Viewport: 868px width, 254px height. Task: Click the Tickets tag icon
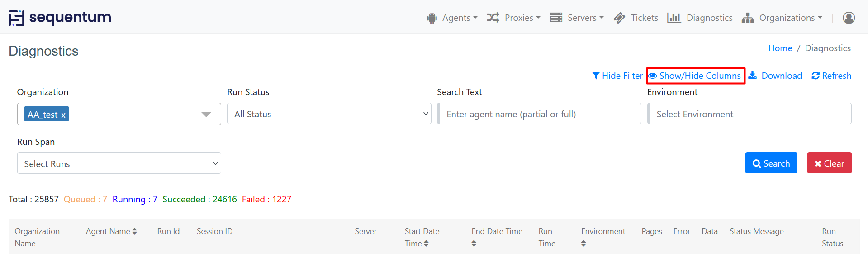(x=619, y=18)
